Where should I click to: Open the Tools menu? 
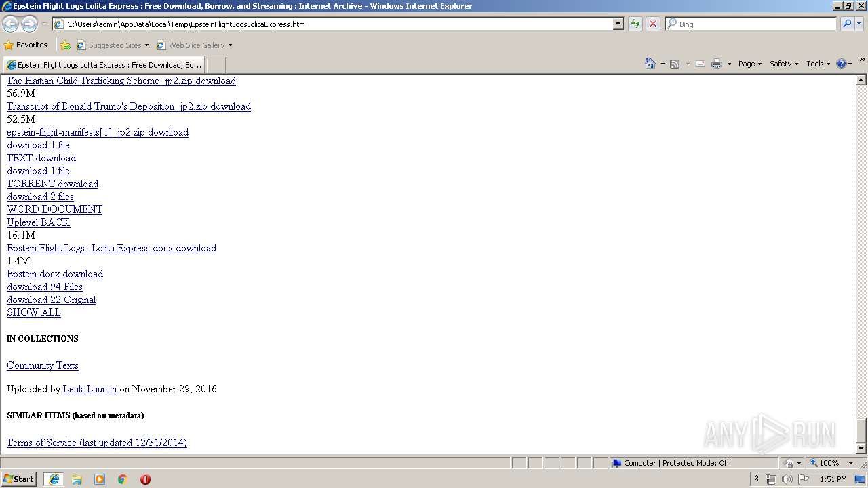click(818, 64)
